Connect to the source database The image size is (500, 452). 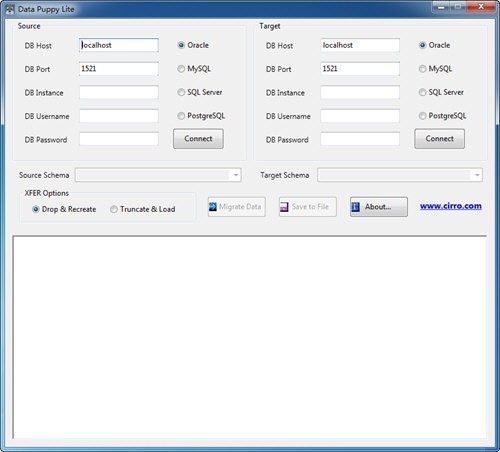tap(198, 139)
